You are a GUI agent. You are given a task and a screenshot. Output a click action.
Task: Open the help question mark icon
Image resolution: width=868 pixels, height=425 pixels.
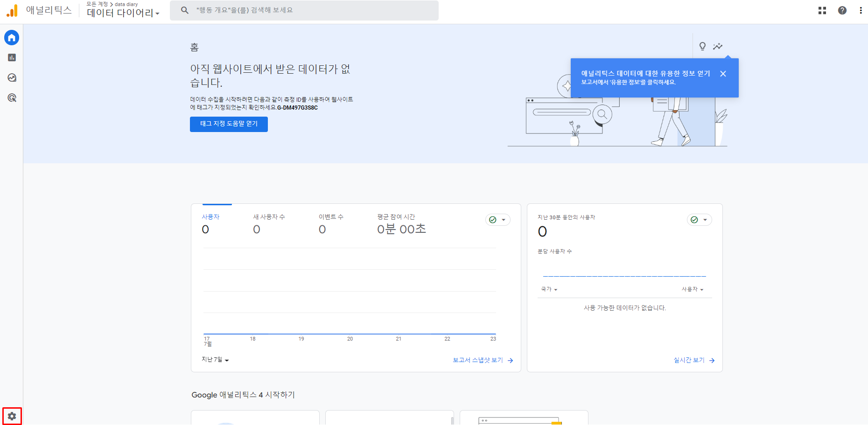point(842,10)
